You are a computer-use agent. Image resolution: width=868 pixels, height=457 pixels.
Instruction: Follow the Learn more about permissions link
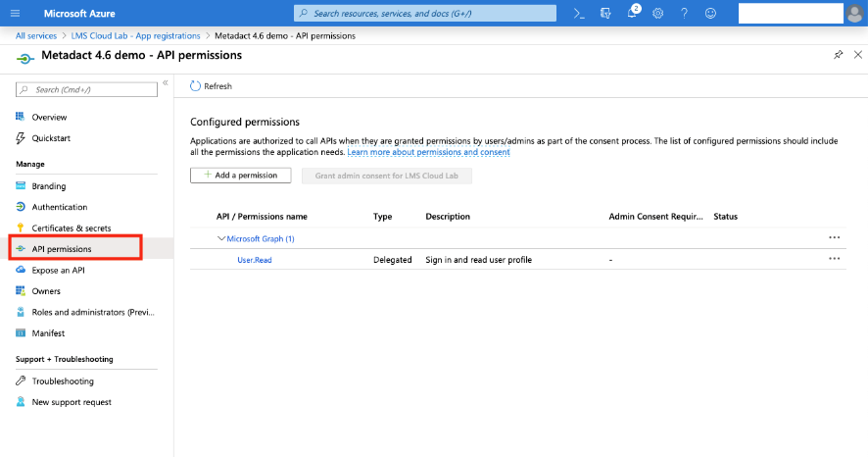(x=428, y=152)
